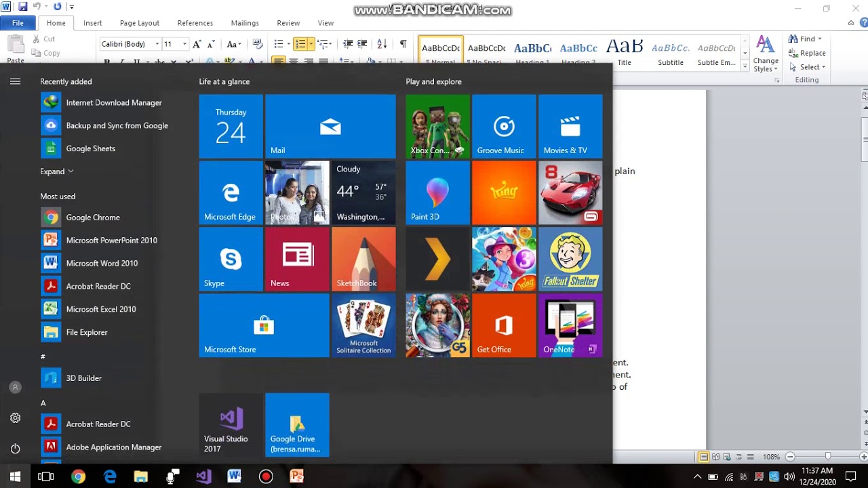Open the bullets list dropdown arrow
Image resolution: width=868 pixels, height=488 pixels.
click(x=290, y=44)
